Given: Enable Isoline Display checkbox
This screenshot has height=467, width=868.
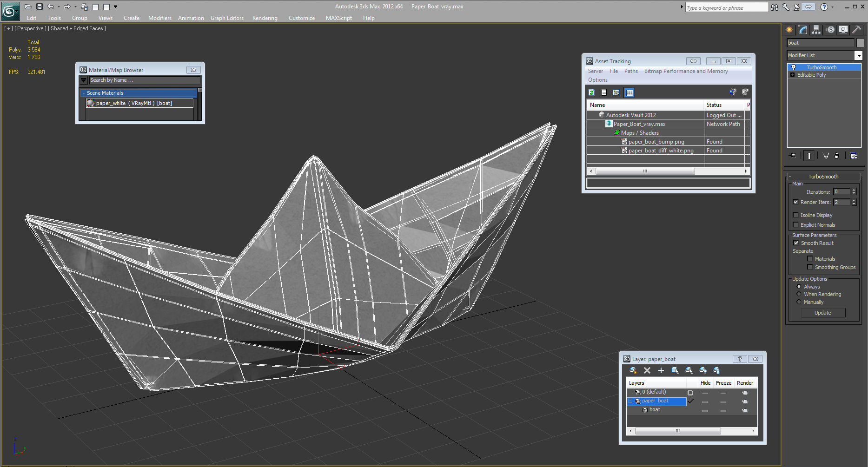Looking at the screenshot, I should (795, 215).
